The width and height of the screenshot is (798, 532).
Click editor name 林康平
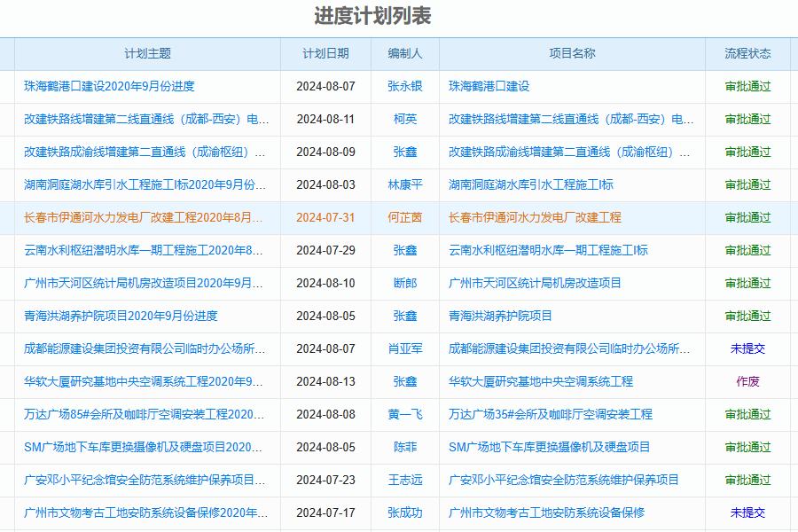click(405, 184)
